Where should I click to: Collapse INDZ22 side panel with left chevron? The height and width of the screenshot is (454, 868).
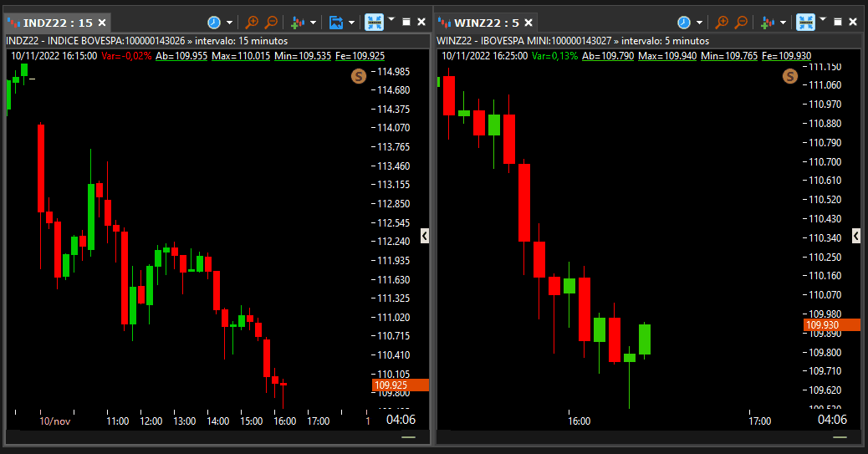pyautogui.click(x=425, y=236)
